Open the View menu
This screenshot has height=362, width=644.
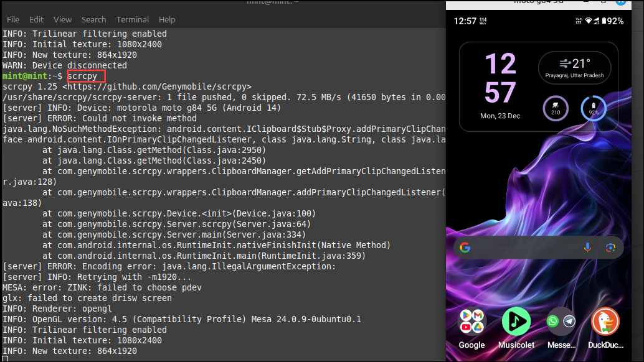62,19
